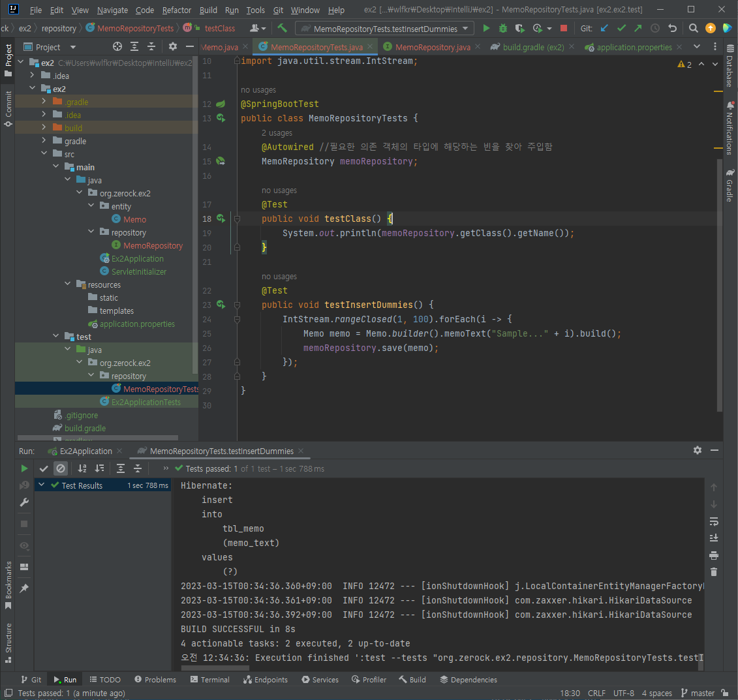Stop the running process (red square)
The width and height of the screenshot is (738, 700).
[x=563, y=28]
